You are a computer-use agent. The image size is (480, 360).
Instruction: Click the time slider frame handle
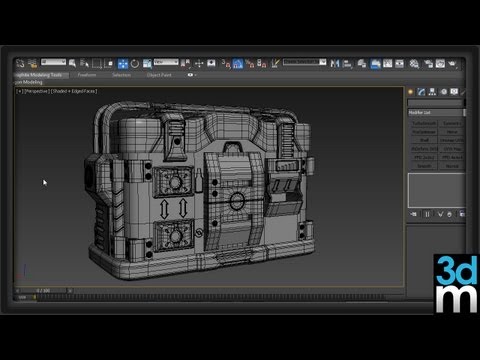tap(43, 291)
